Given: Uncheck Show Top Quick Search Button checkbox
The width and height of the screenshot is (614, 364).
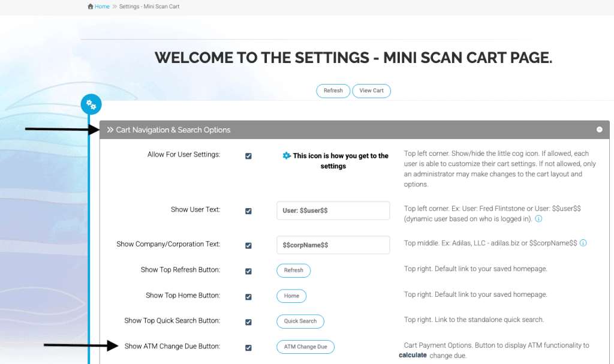Looking at the screenshot, I should coord(248,322).
